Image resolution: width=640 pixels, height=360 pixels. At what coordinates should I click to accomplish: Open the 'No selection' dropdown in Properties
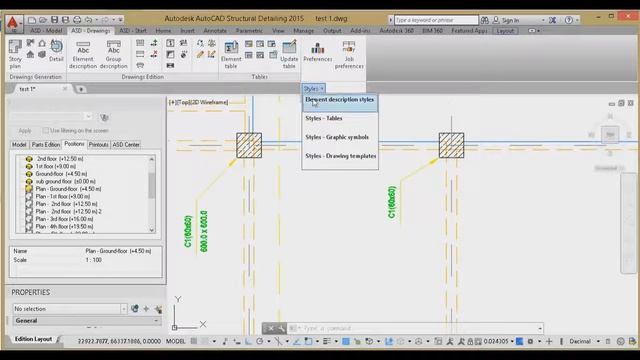(x=124, y=309)
